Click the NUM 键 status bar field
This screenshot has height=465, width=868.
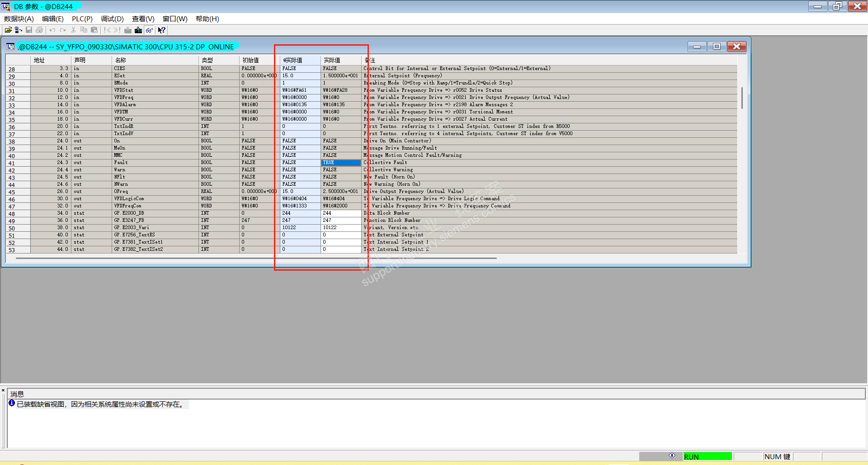point(777,456)
